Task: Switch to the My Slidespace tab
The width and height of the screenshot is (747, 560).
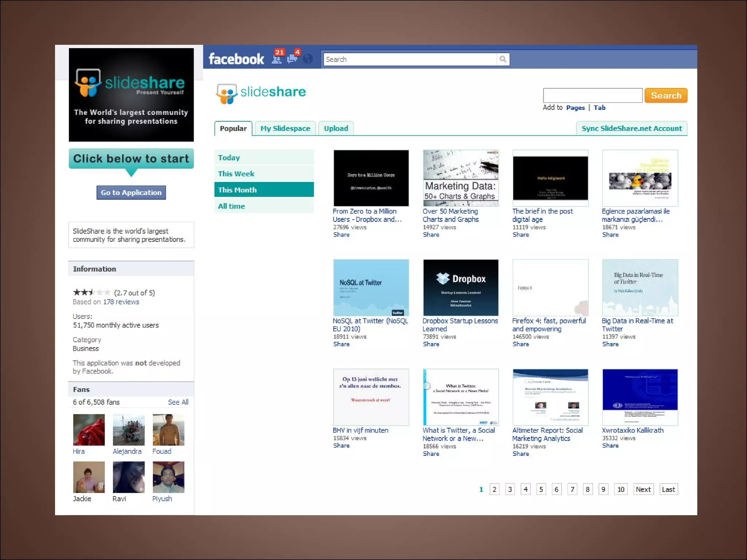Action: (x=285, y=128)
